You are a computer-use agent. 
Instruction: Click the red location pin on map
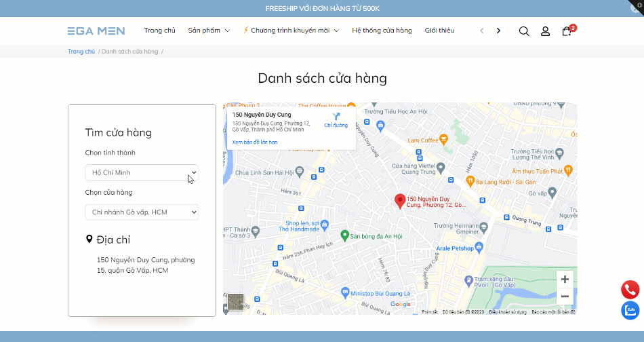tap(400, 201)
